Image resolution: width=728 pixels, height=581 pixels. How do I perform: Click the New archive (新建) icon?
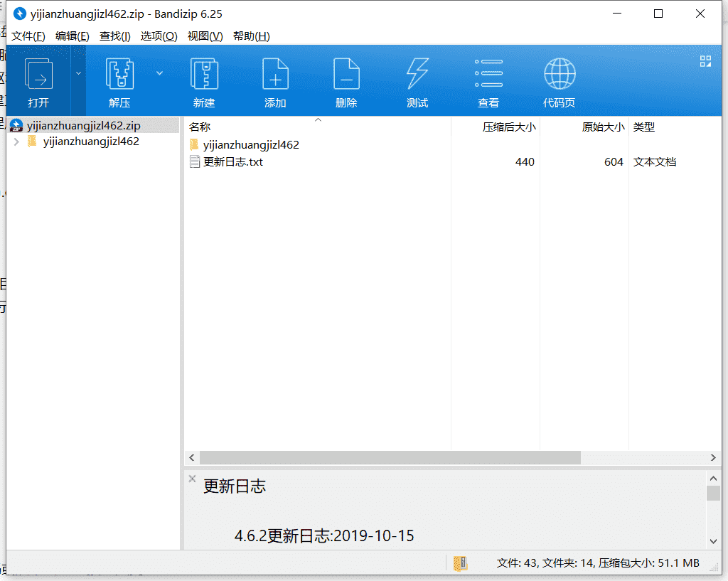pyautogui.click(x=204, y=74)
